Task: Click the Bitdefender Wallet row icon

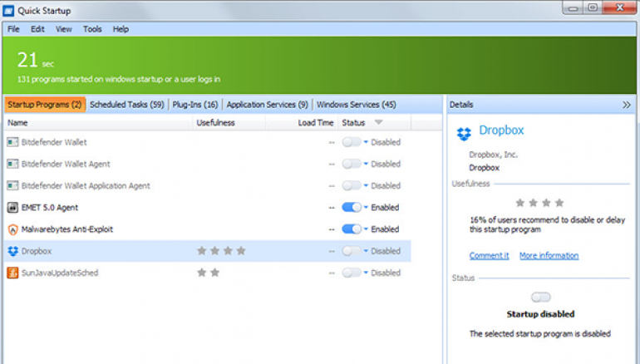Action: click(x=12, y=142)
